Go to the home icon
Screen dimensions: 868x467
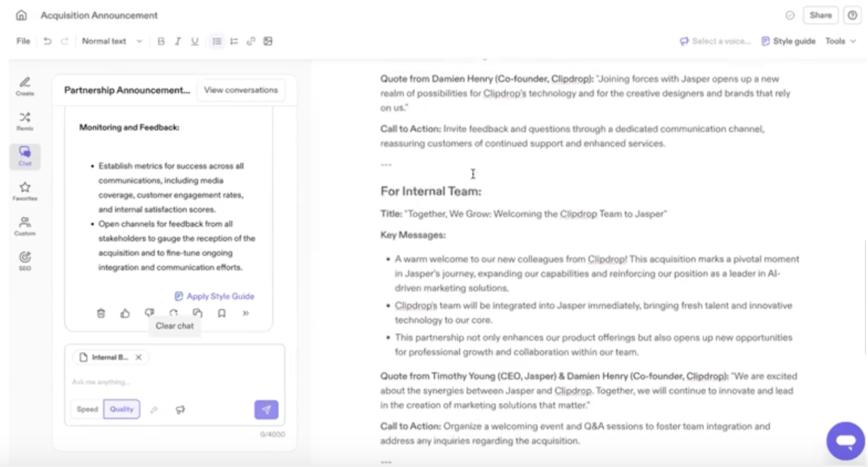pos(21,15)
